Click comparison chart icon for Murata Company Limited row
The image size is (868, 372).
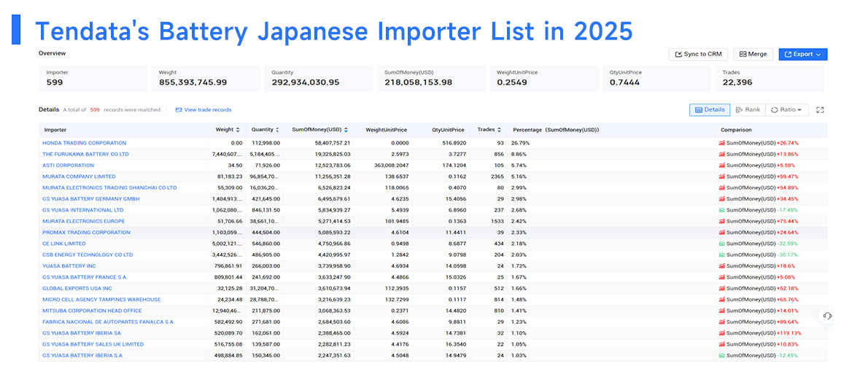point(722,177)
